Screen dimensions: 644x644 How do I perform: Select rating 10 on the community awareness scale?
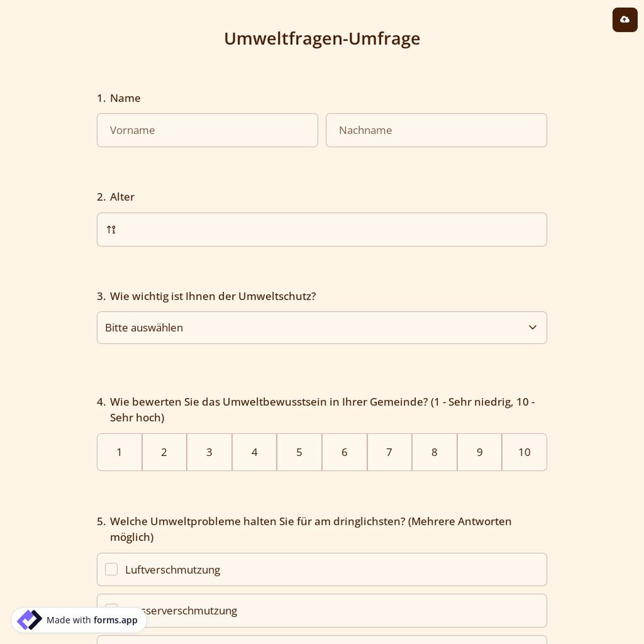pyautogui.click(x=524, y=452)
